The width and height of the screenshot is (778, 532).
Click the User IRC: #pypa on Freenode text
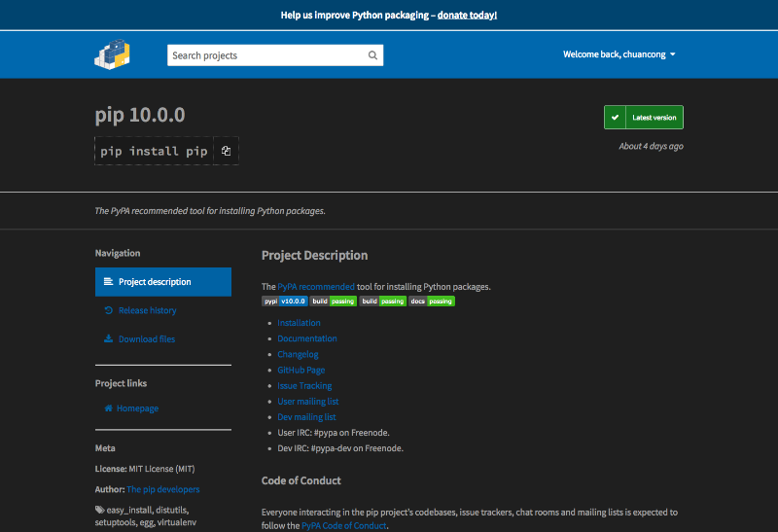(334, 433)
